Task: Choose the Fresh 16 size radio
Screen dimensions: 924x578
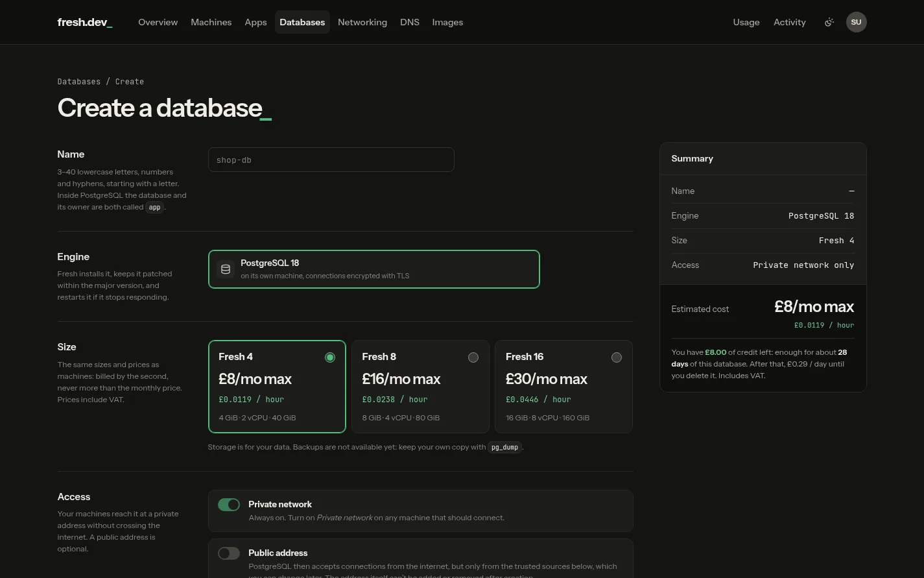Action: point(617,357)
